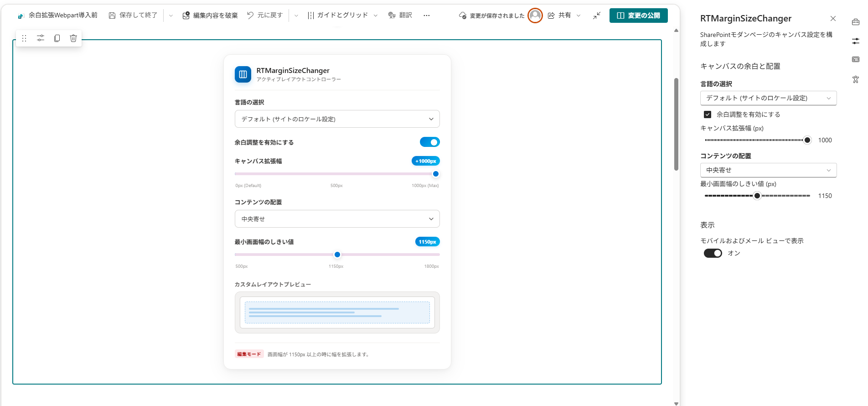Image resolution: width=868 pixels, height=406 pixels.
Task: Click the カスタムレイアウトプレビュー thumbnail
Action: coord(337,312)
